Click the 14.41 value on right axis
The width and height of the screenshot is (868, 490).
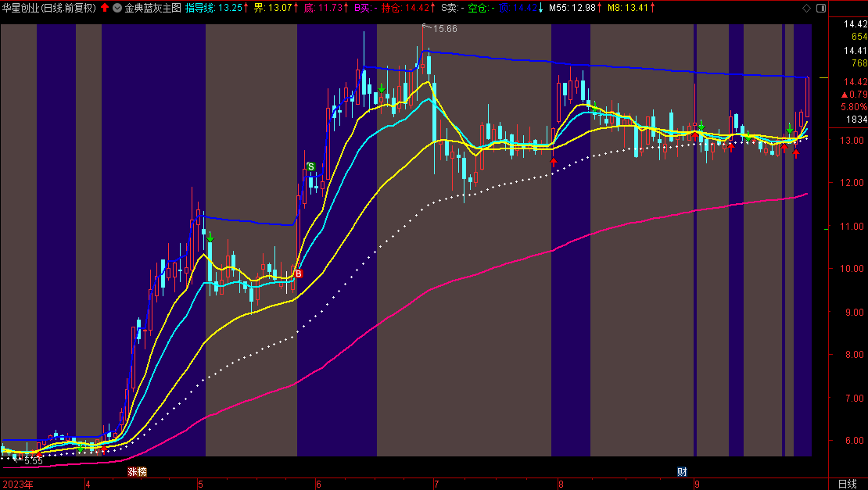[x=855, y=50]
